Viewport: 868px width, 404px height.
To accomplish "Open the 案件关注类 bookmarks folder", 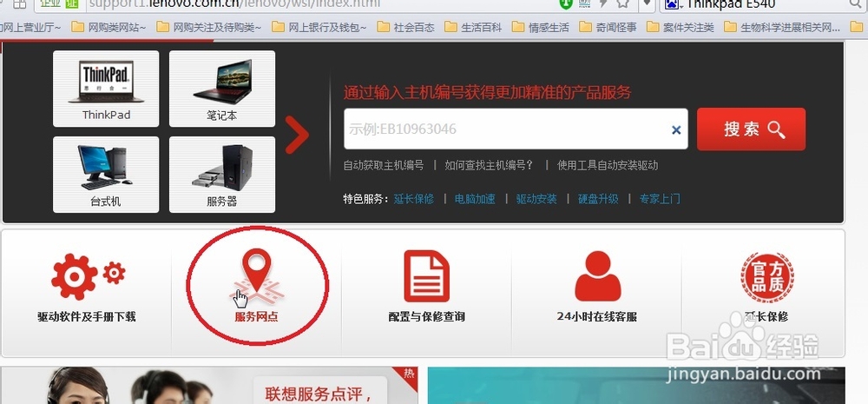I will tap(681, 27).
